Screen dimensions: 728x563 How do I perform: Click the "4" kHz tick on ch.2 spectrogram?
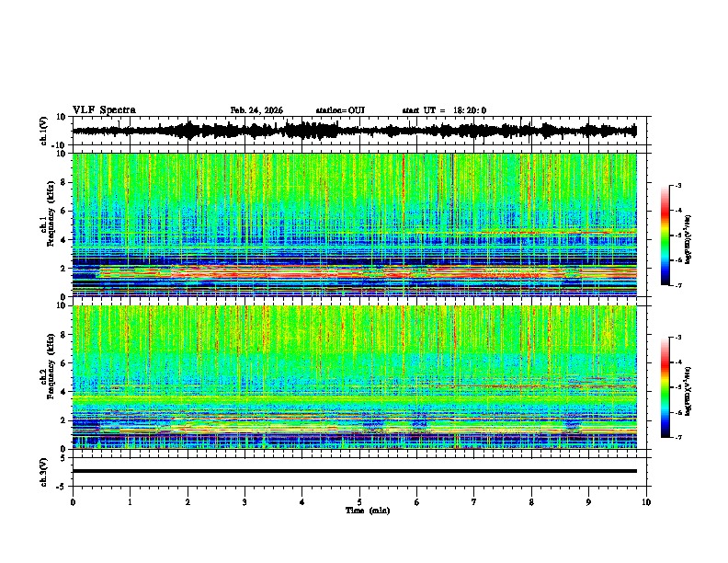(x=63, y=392)
